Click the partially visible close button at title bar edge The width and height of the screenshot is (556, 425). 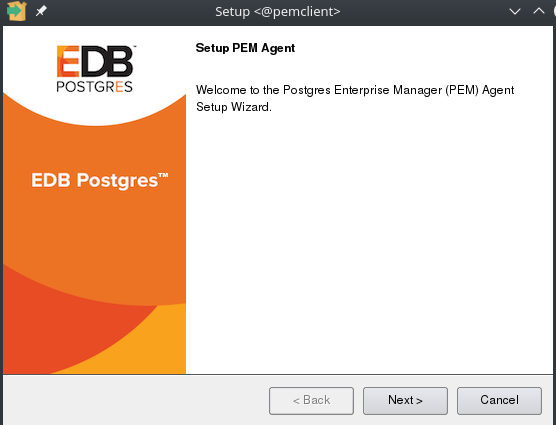(x=554, y=11)
